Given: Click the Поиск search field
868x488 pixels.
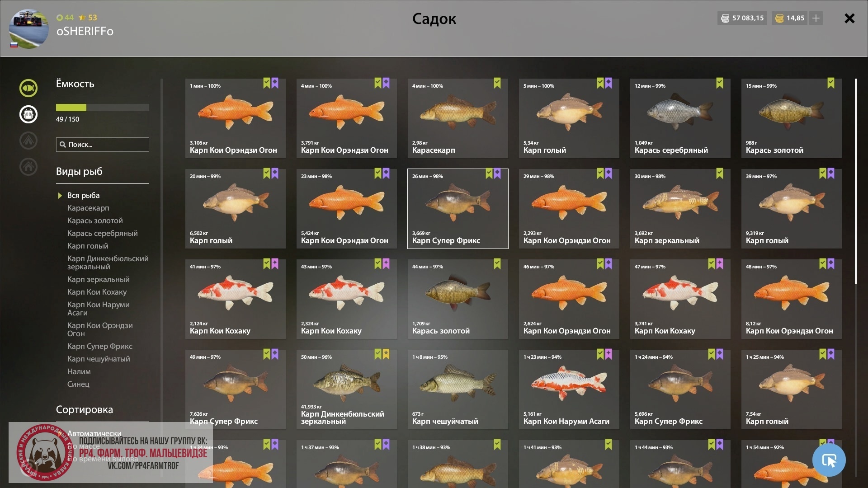Looking at the screenshot, I should pyautogui.click(x=103, y=145).
